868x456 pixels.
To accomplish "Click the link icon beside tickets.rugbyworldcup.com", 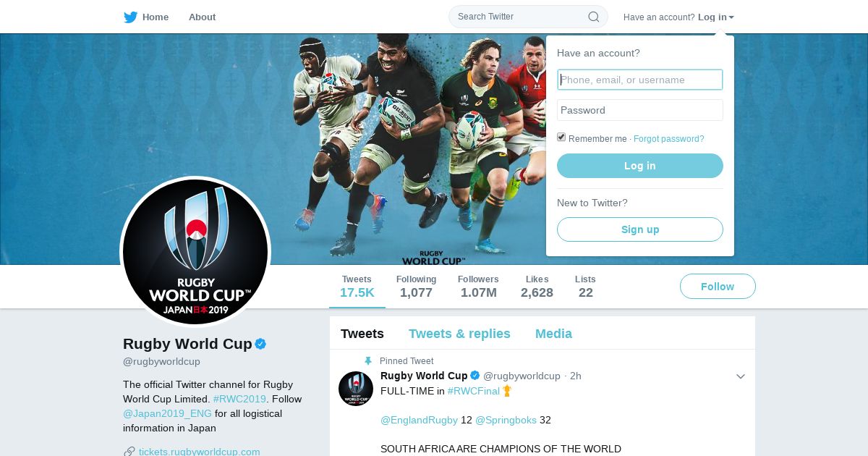I will (129, 452).
